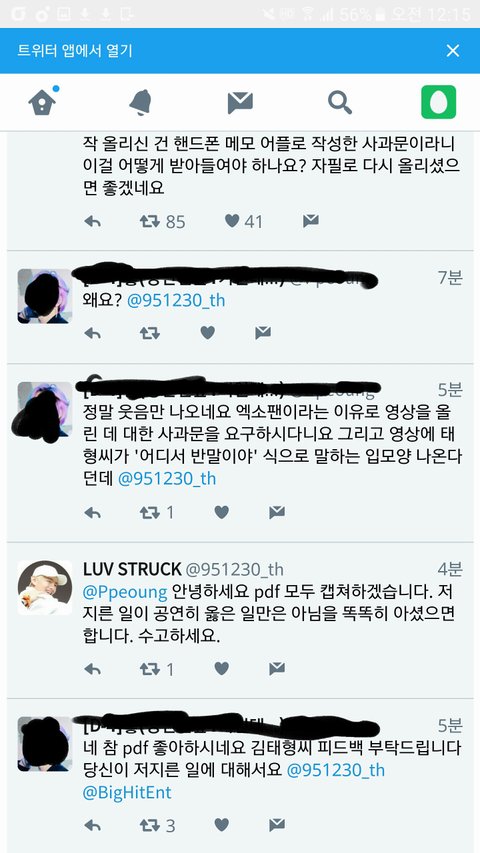
Task: Open the notifications bell tab
Action: pyautogui.click(x=140, y=102)
